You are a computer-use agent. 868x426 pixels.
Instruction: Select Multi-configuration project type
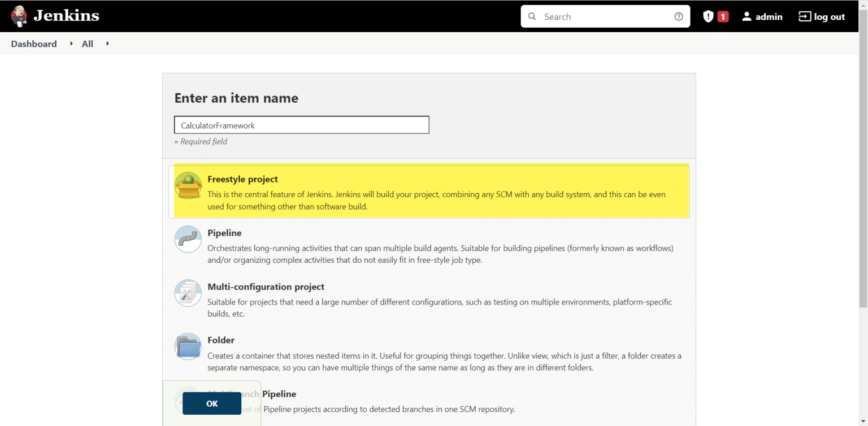266,286
